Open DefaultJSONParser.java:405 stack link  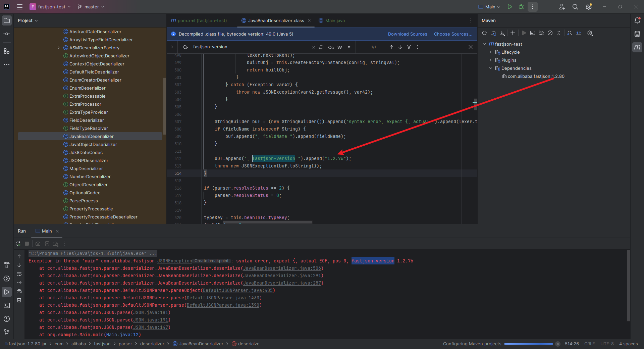click(238, 290)
